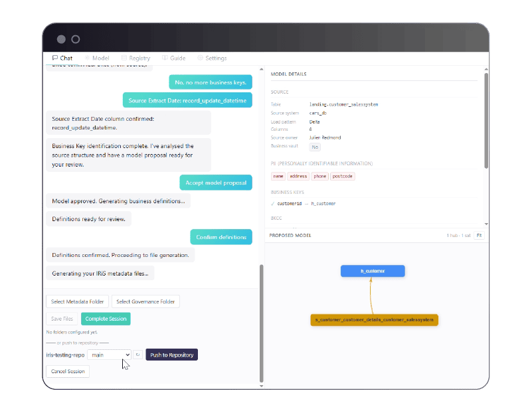Click 'No folders configured yet.' text
Image resolution: width=532 pixels, height=413 pixels.
pyautogui.click(x=72, y=332)
